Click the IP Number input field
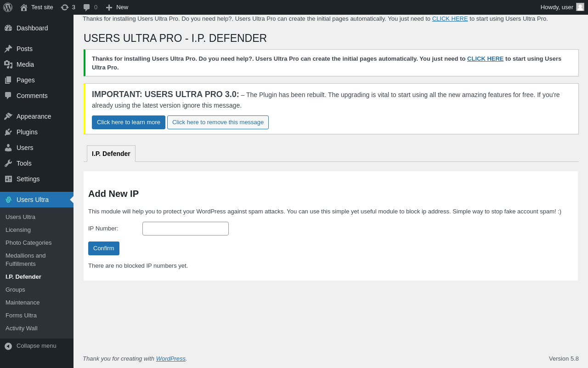 tap(186, 229)
